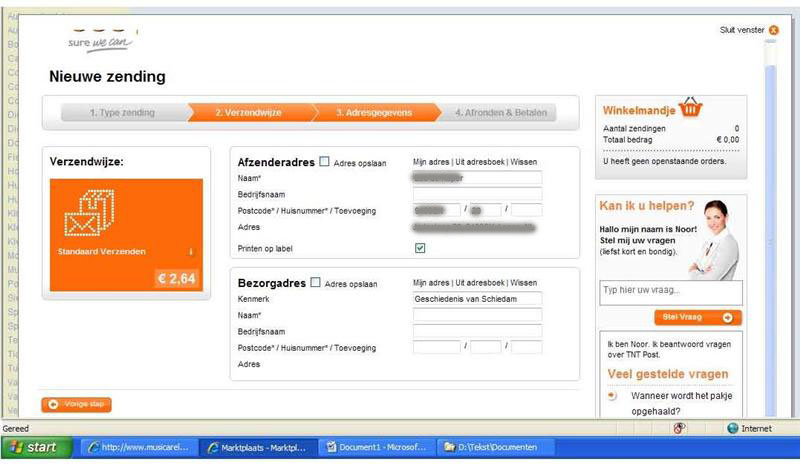Click 'Uit adresboek' link under Bezorgadres

click(479, 283)
